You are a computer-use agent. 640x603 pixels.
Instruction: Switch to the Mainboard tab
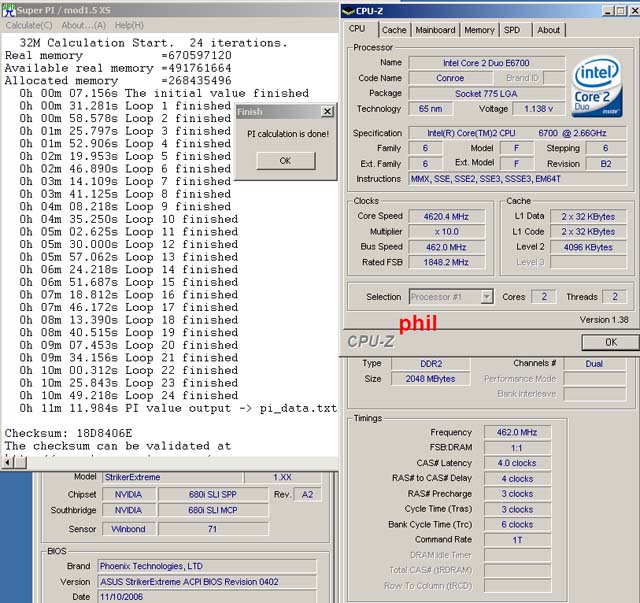(x=435, y=30)
